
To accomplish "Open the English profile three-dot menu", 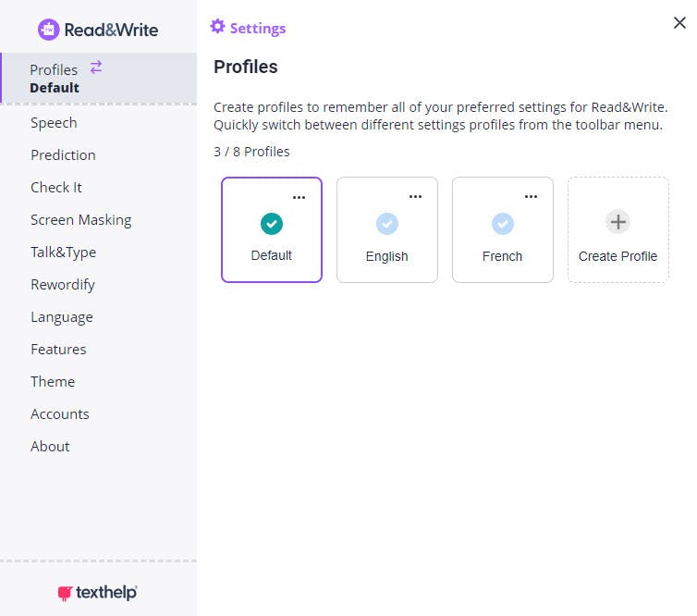I will point(415,197).
